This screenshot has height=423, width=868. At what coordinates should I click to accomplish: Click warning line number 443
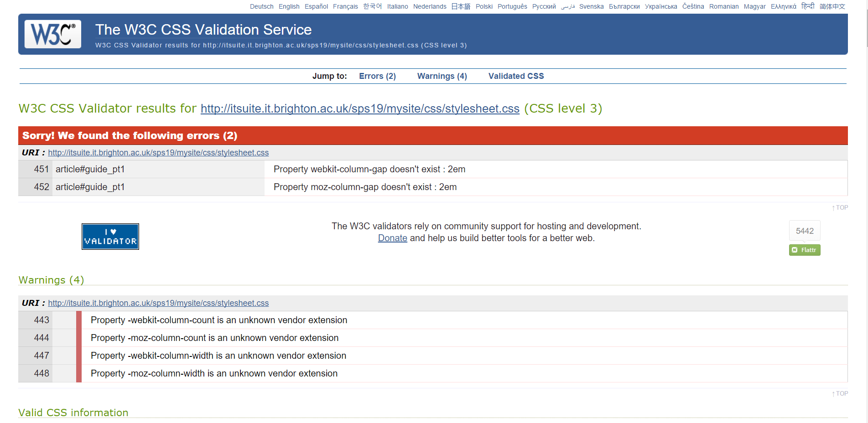(x=41, y=320)
